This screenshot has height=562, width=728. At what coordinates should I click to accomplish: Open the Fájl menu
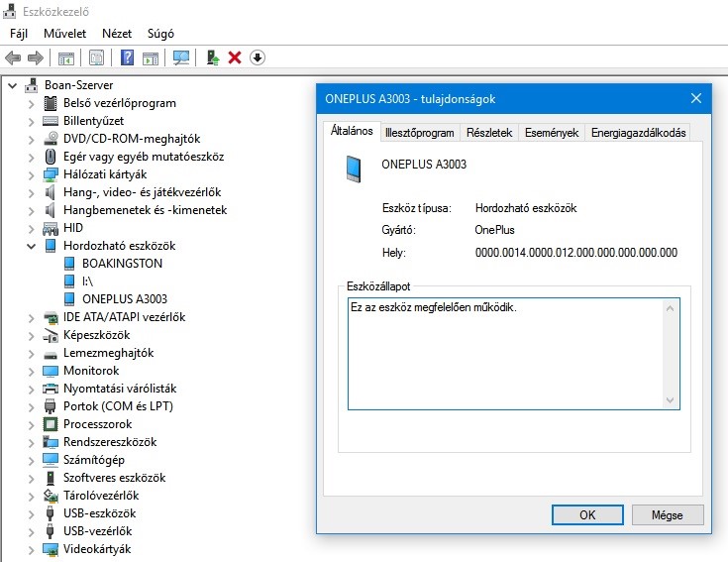click(19, 34)
